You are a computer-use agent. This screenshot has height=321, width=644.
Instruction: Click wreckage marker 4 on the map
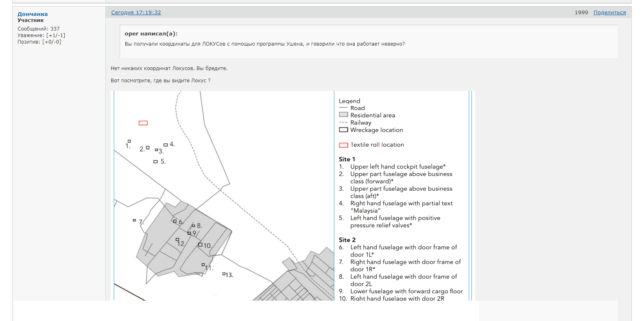pyautogui.click(x=166, y=145)
